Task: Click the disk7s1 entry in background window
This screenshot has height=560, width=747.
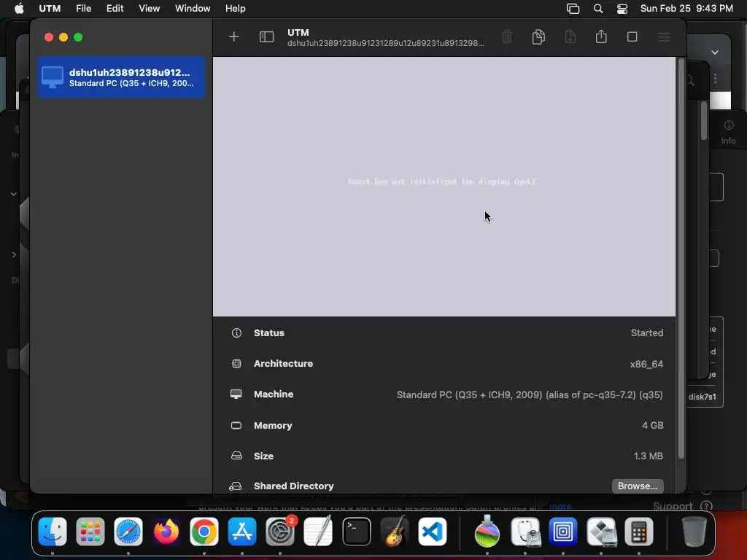Action: (703, 397)
